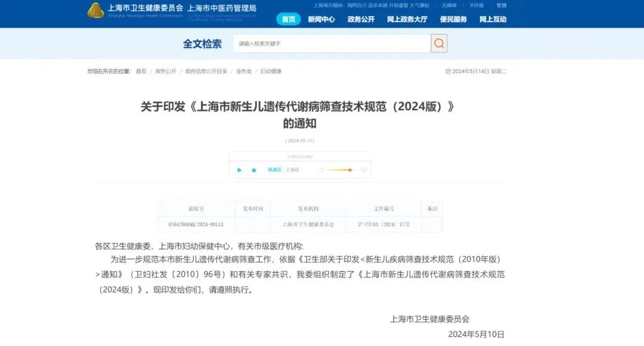Open the 新闻中心 navigation tab

(x=321, y=19)
